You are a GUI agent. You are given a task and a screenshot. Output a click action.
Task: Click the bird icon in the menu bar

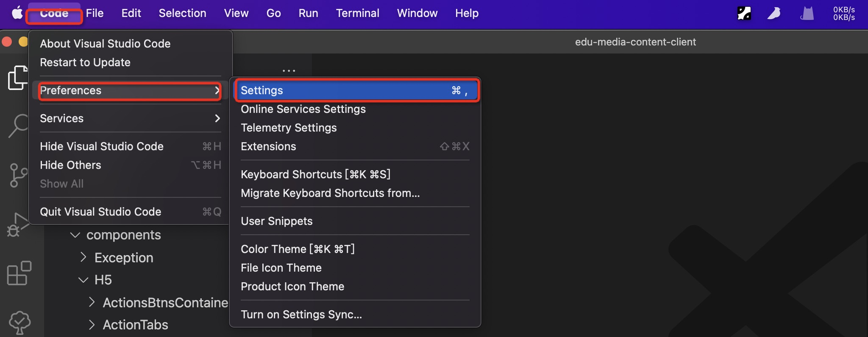click(774, 13)
